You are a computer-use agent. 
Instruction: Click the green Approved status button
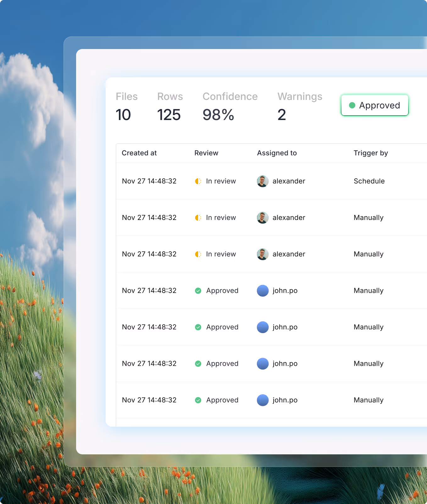(375, 105)
